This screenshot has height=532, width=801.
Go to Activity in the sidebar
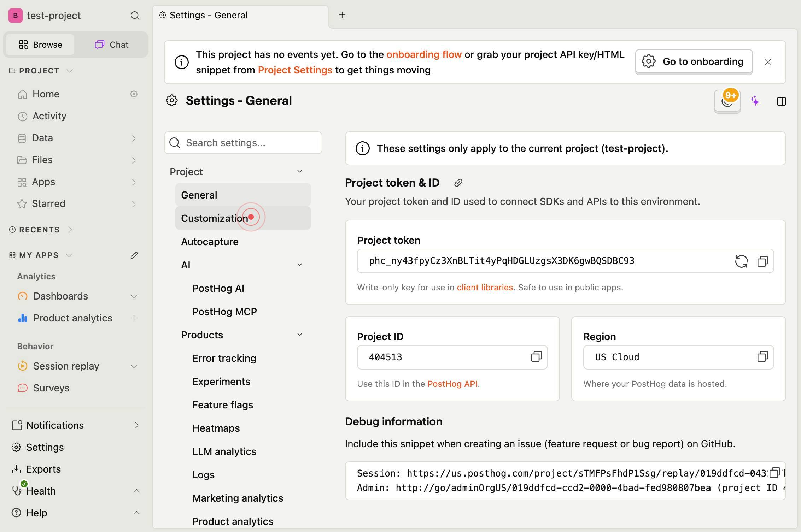click(49, 116)
